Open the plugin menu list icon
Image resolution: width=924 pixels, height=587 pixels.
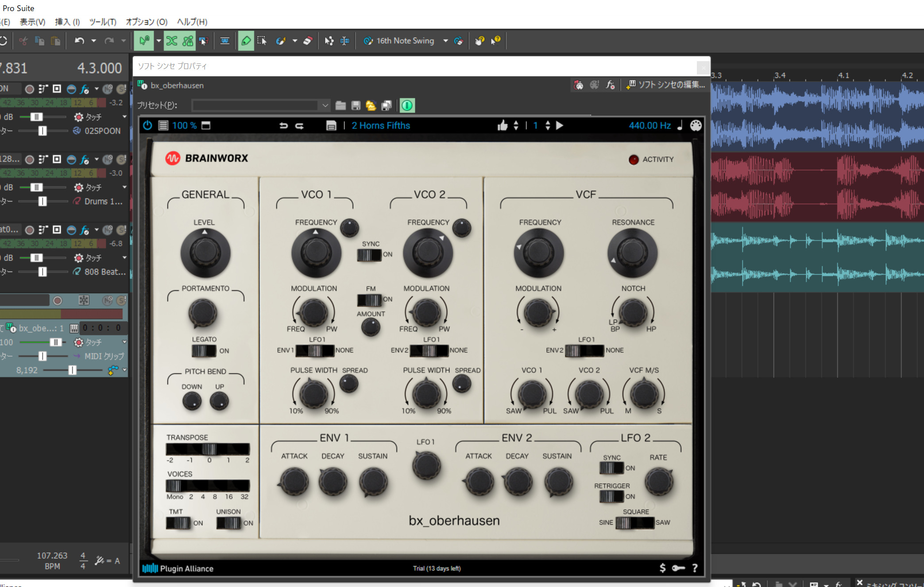(x=163, y=125)
